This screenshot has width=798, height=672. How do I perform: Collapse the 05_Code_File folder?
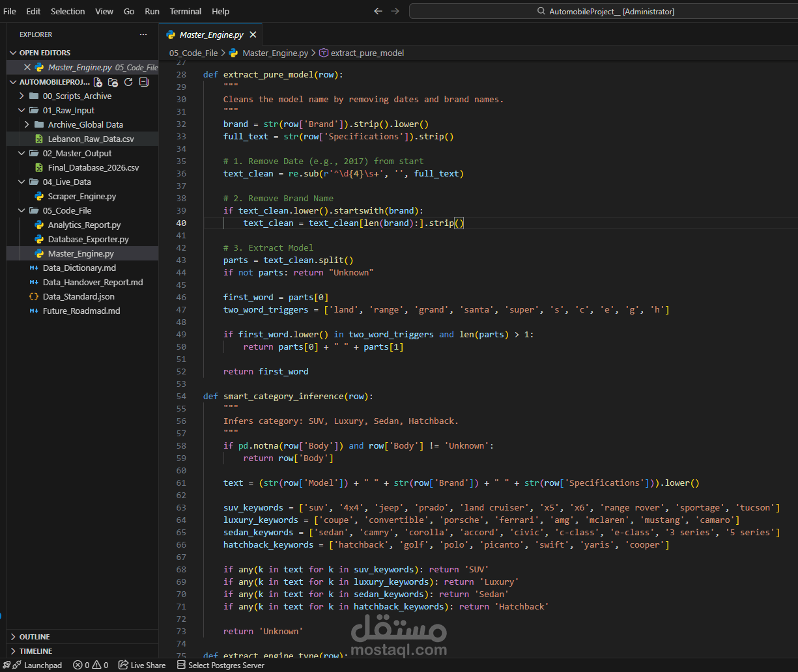(x=22, y=210)
